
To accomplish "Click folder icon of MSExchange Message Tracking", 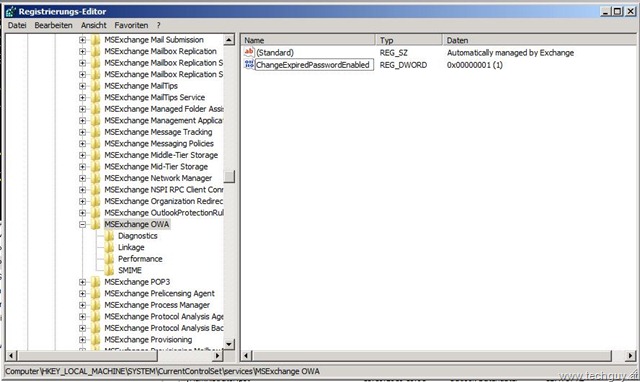I will tap(96, 132).
